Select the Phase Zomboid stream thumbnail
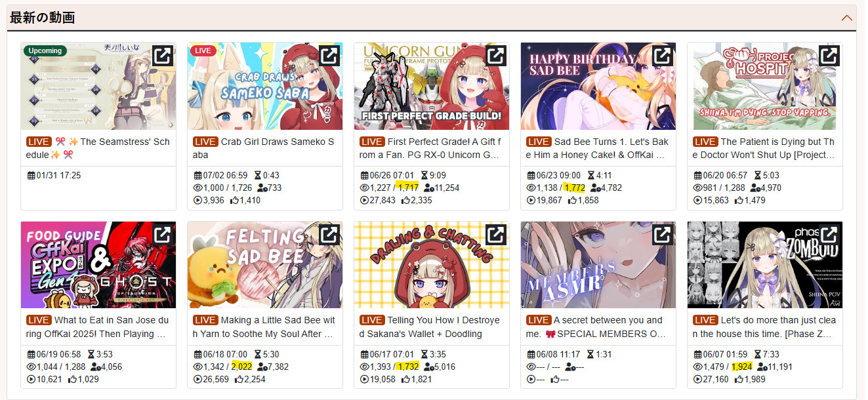868x400 pixels. (765, 265)
